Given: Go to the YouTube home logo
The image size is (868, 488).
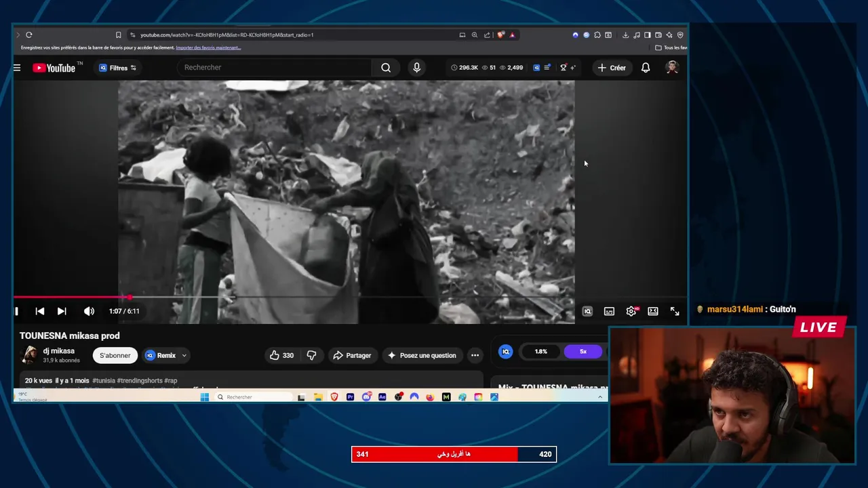Looking at the screenshot, I should pos(54,68).
